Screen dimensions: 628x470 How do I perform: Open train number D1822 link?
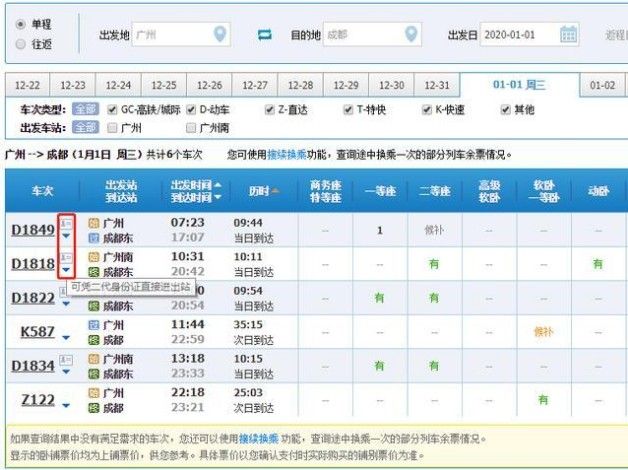(33, 298)
